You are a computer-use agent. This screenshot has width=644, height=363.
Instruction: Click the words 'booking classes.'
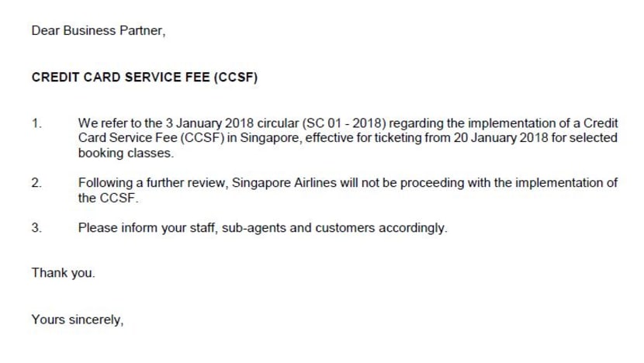(126, 153)
